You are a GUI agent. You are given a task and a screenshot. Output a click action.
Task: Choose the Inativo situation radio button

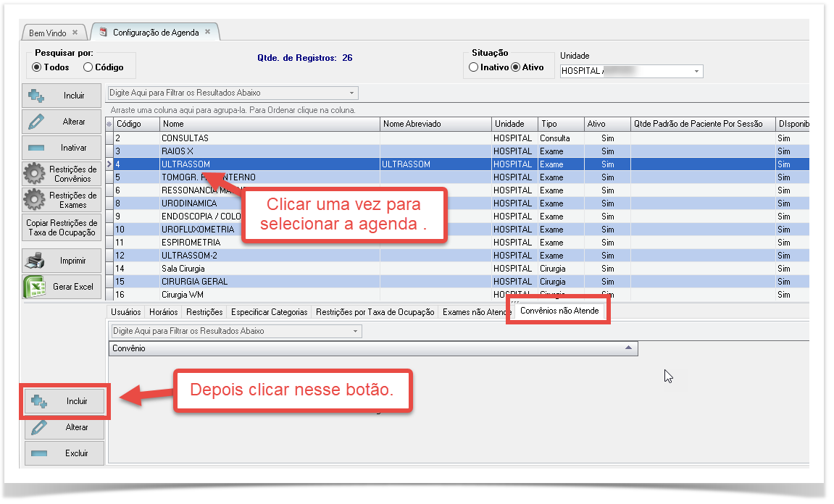[x=473, y=67]
